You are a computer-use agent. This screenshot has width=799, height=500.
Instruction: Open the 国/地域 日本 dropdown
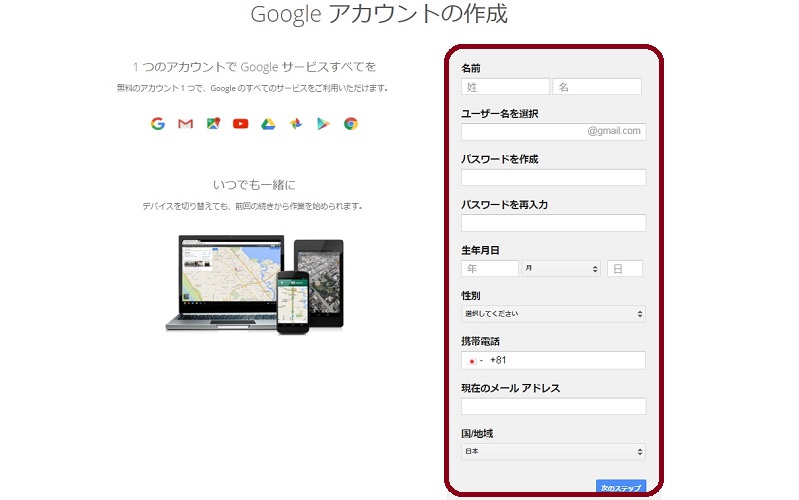click(x=553, y=452)
